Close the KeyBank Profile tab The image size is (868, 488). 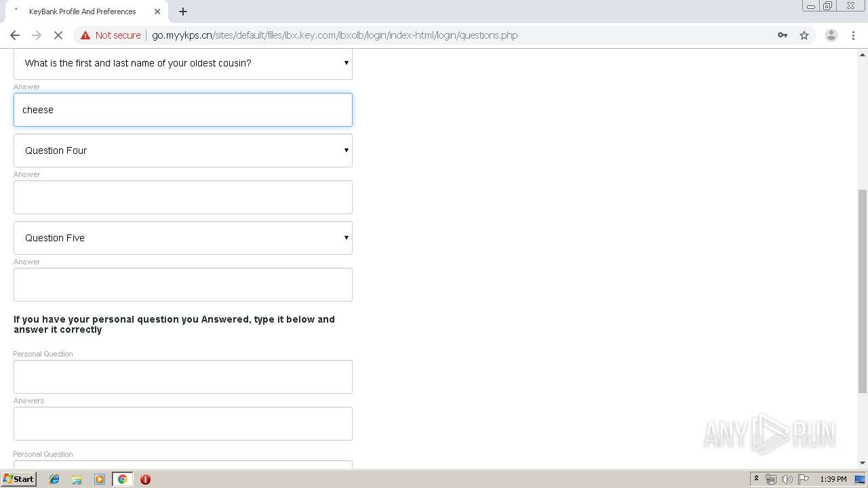click(157, 12)
